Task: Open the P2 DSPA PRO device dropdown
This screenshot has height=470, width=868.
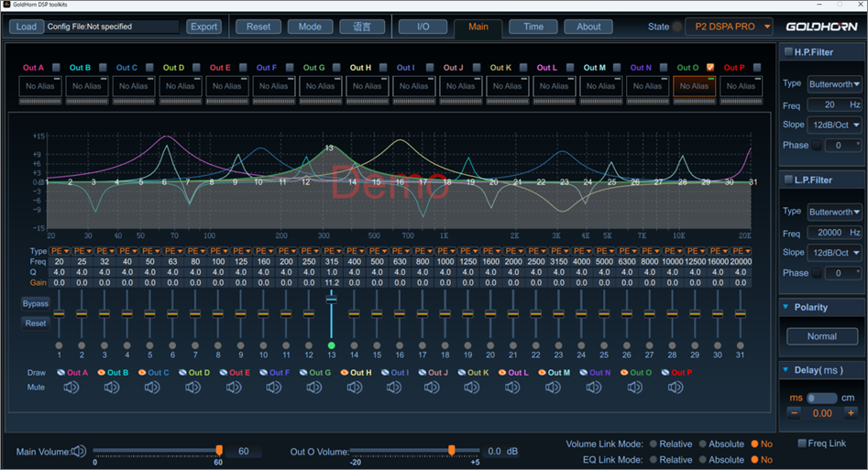Action: point(729,27)
